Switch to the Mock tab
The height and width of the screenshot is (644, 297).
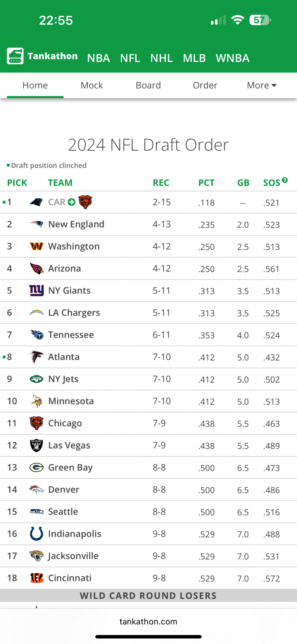pos(92,85)
